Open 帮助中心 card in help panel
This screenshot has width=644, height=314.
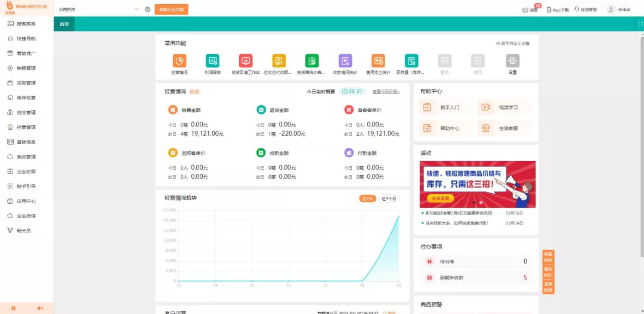point(447,129)
